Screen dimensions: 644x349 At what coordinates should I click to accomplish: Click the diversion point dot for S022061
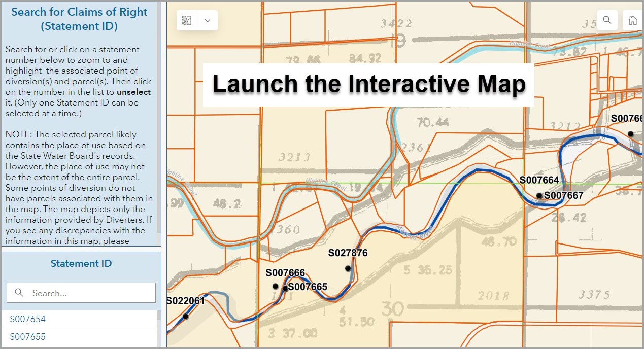[186, 317]
